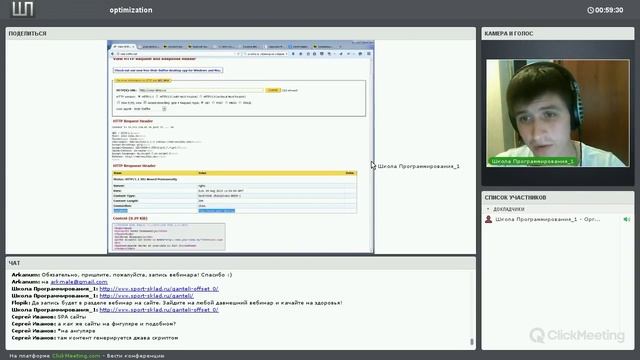Select the POST request type radio

(213, 103)
